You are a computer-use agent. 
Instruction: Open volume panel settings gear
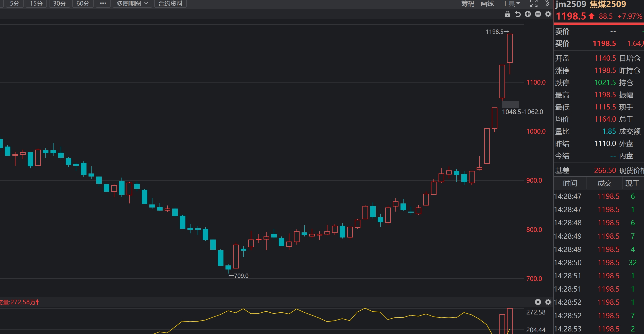548,302
